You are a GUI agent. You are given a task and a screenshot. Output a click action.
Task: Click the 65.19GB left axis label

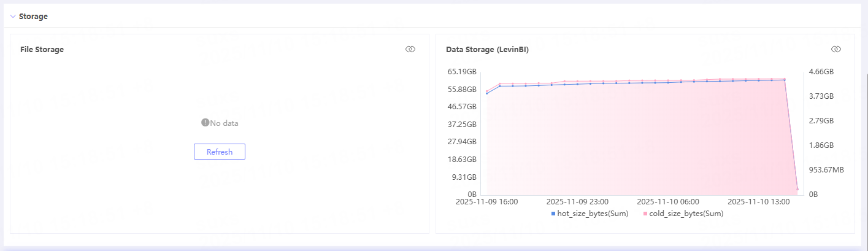click(462, 72)
